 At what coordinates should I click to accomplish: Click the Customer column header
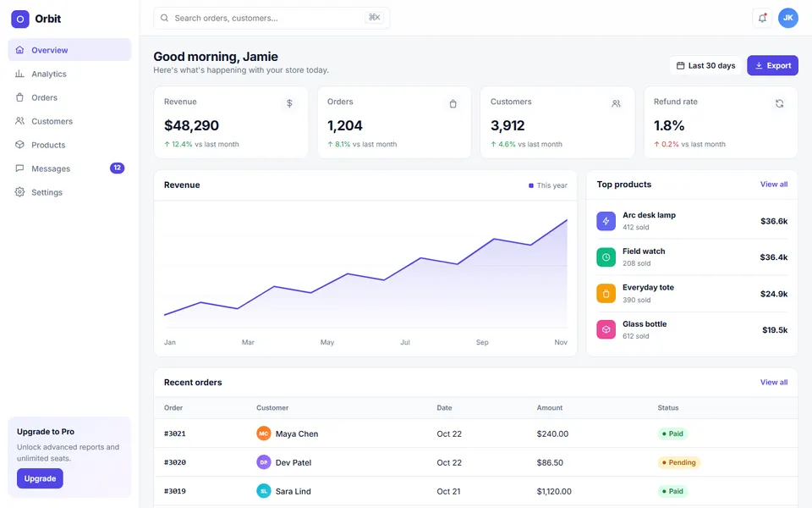pyautogui.click(x=272, y=408)
